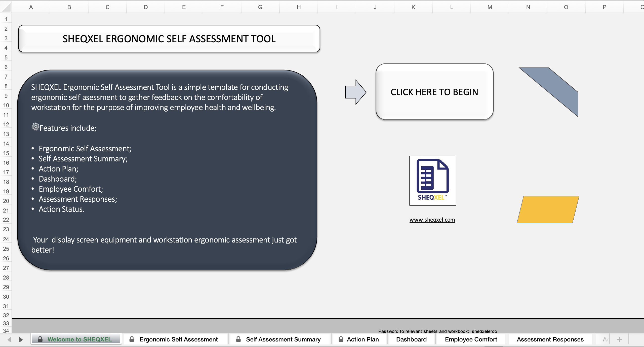This screenshot has width=644, height=347.
Task: Click 'Action Status.' bullet text
Action: click(61, 209)
